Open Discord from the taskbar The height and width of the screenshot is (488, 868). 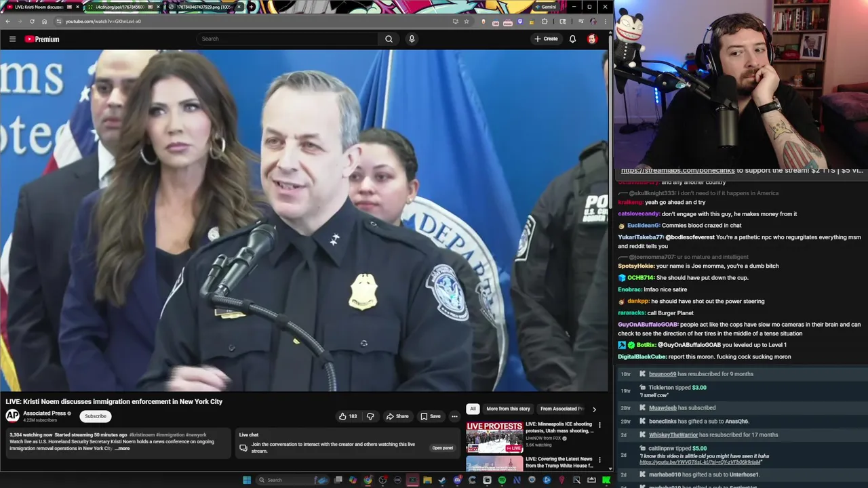click(x=457, y=480)
